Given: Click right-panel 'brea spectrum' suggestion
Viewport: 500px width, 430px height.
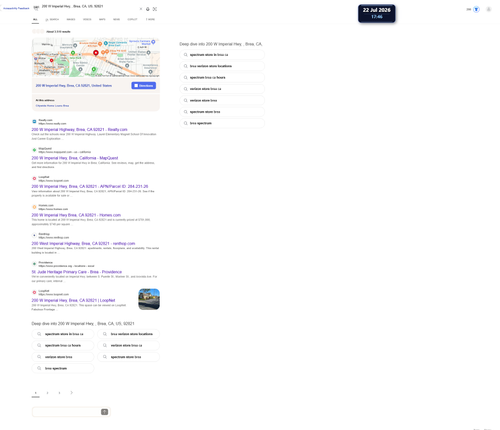Looking at the screenshot, I should tap(222, 123).
